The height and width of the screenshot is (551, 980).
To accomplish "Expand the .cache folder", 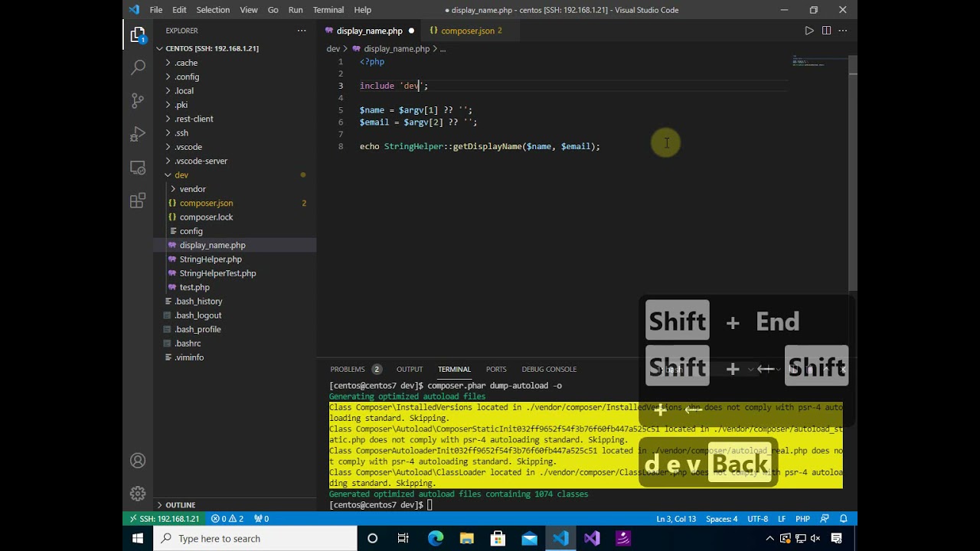I will click(x=235, y=63).
